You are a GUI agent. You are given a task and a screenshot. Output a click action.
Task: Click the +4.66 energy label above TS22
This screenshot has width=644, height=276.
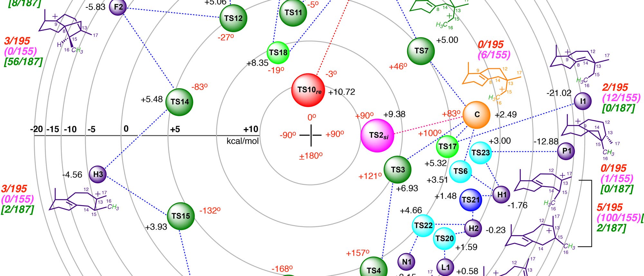[x=411, y=211]
